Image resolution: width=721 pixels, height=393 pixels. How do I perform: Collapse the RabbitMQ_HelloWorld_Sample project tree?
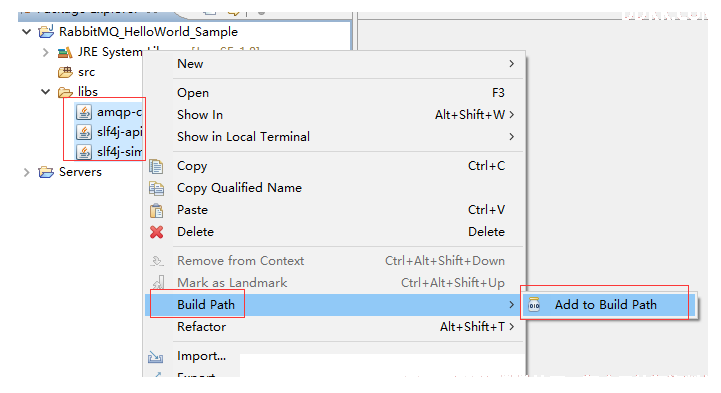pyautogui.click(x=27, y=32)
